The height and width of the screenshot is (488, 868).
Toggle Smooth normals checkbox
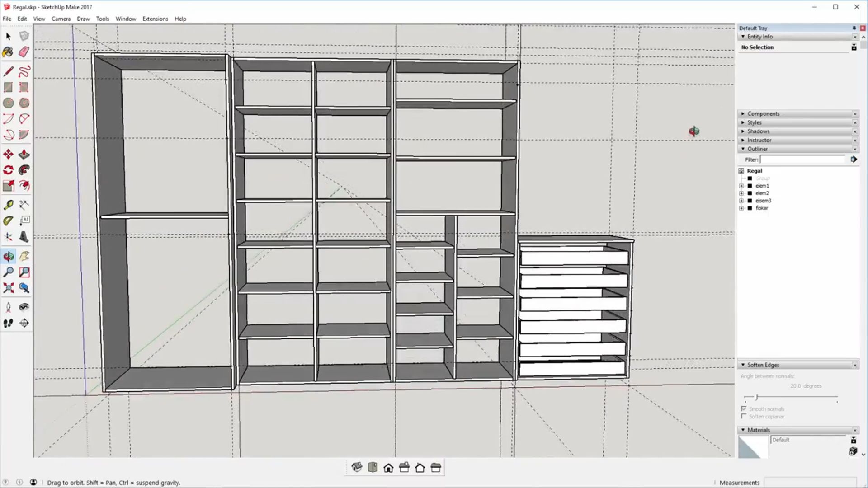pyautogui.click(x=744, y=409)
